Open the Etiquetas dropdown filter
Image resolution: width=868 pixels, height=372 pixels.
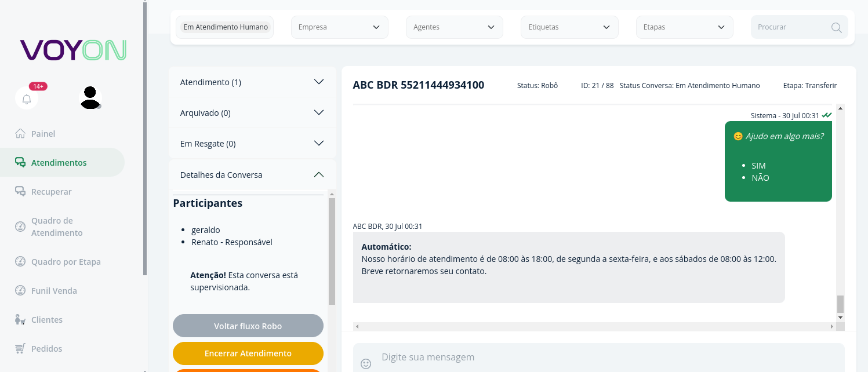point(569,27)
